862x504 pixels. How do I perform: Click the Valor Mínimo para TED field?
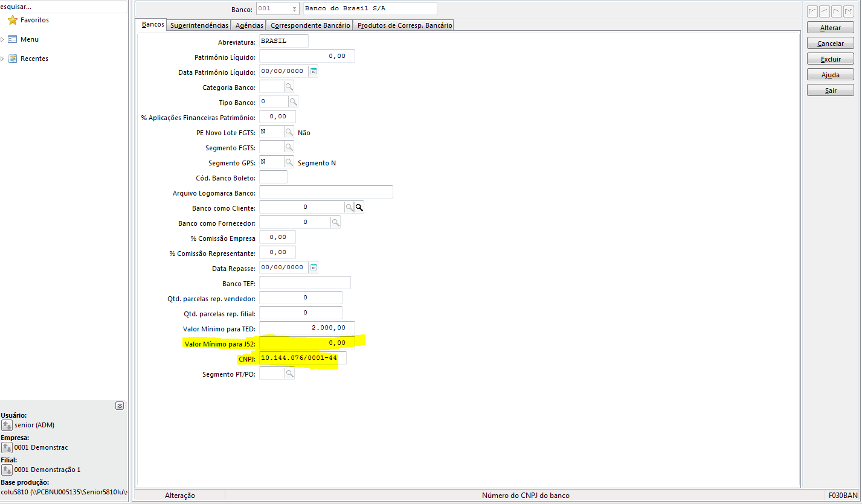306,328
